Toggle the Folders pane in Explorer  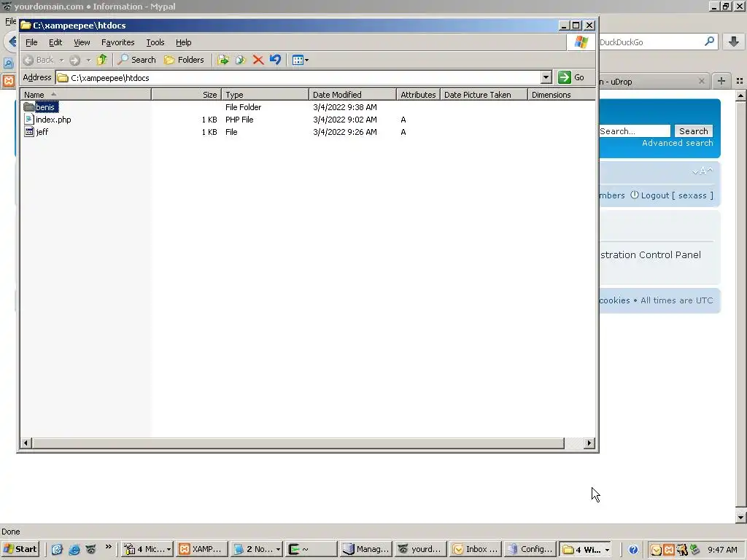click(184, 60)
